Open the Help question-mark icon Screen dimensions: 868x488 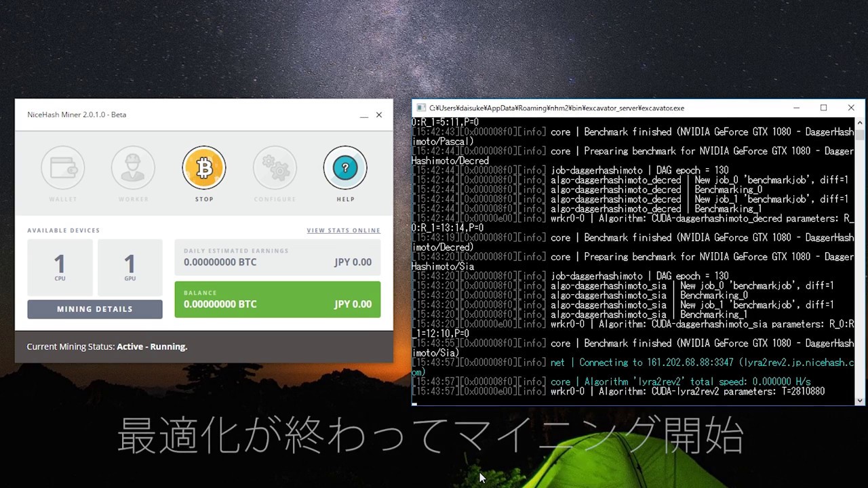point(345,167)
